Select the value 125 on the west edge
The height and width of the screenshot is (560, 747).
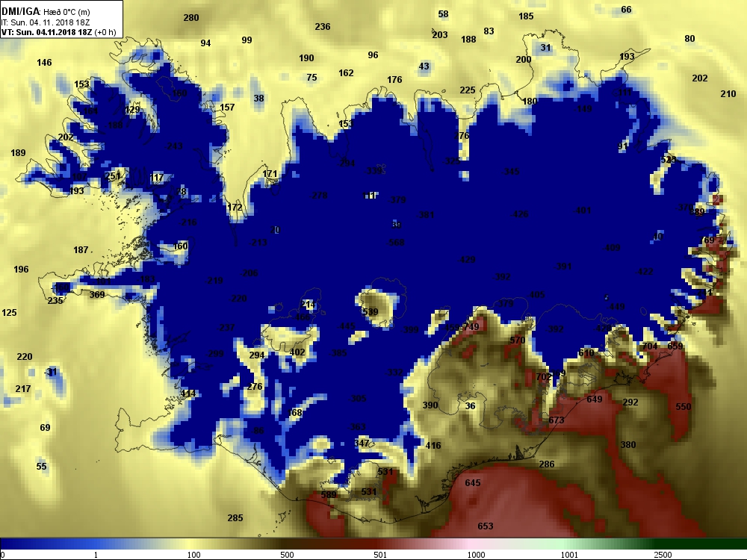(10, 312)
